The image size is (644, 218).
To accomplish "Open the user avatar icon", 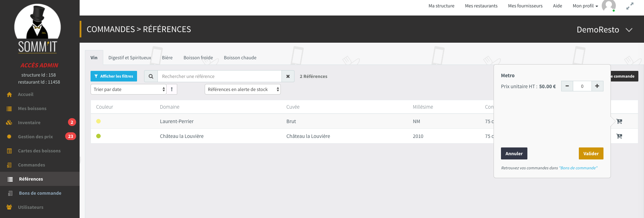I will click(608, 6).
